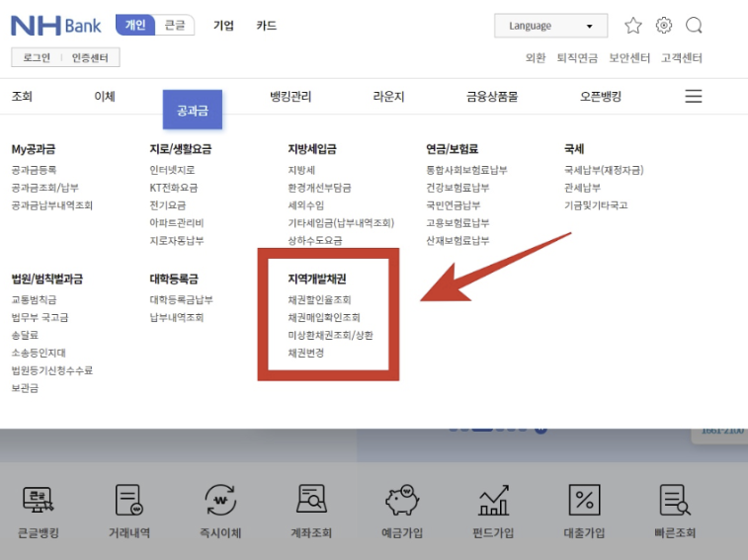Open 전기요금 link
The height and width of the screenshot is (560, 748).
pyautogui.click(x=167, y=205)
